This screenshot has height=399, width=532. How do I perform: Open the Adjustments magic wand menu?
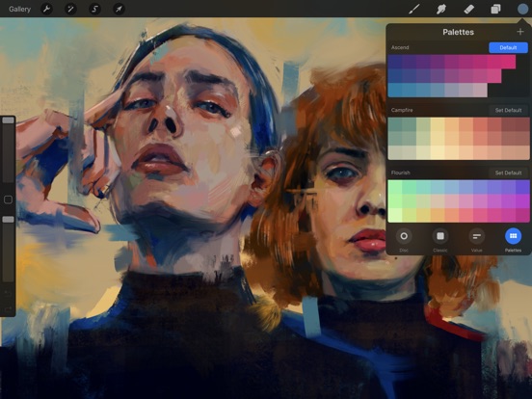70,9
